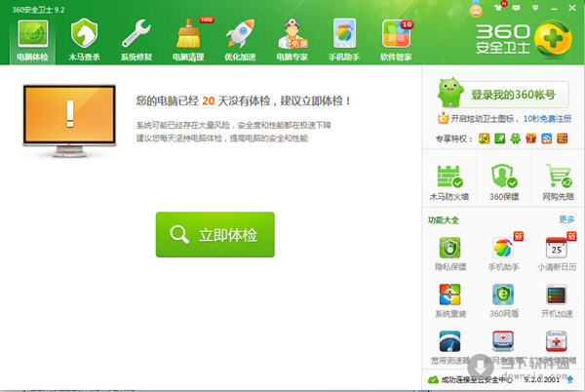Switch to 木马查杀 horse shield tab
585x392 pixels.
tap(84, 40)
